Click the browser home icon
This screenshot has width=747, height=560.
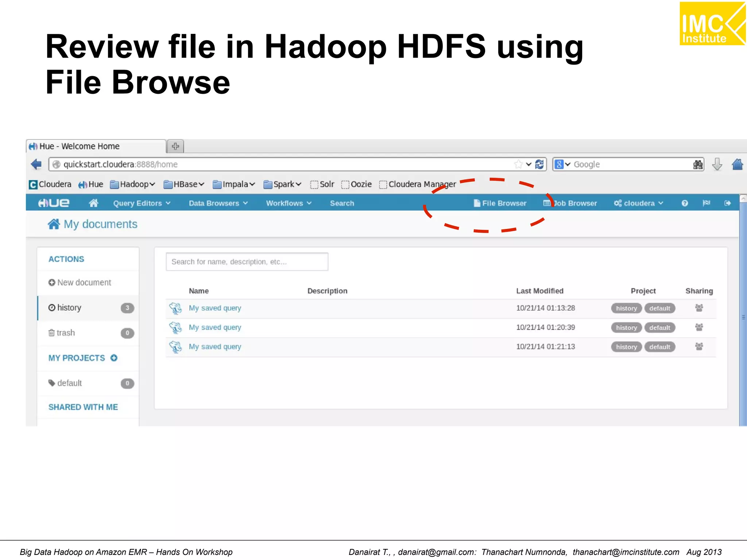tap(738, 164)
